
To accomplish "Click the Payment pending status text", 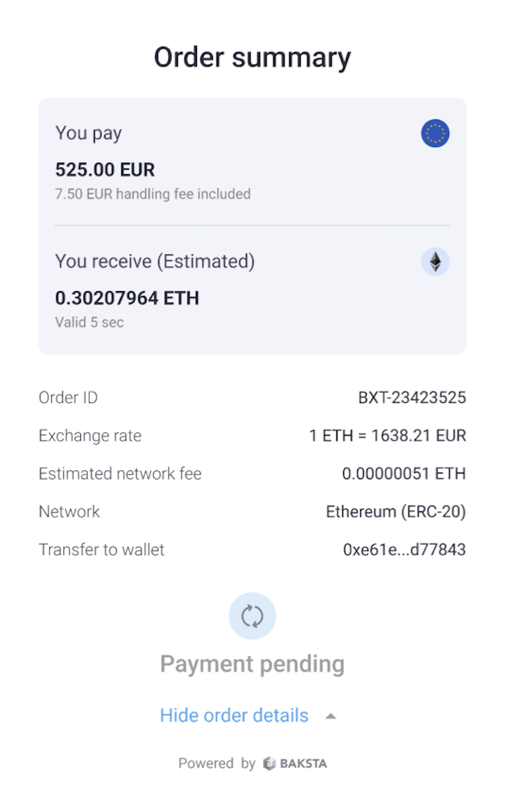I will (252, 664).
